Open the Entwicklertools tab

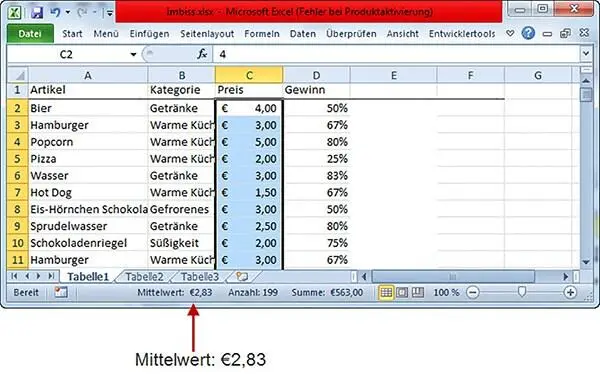click(x=462, y=34)
